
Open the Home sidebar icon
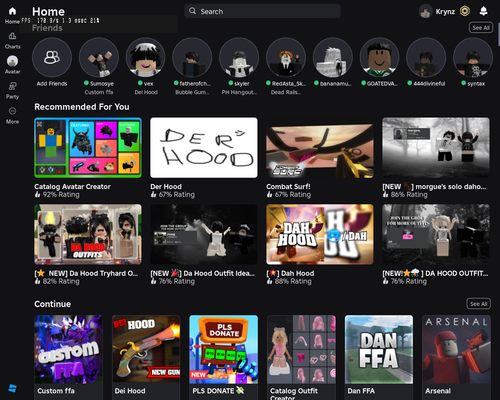(x=12, y=12)
